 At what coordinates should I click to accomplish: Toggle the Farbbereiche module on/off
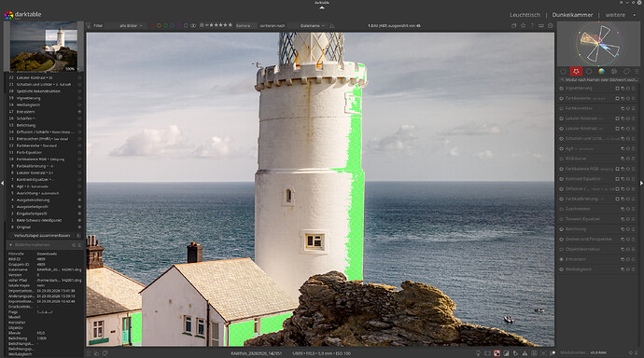tap(562, 99)
